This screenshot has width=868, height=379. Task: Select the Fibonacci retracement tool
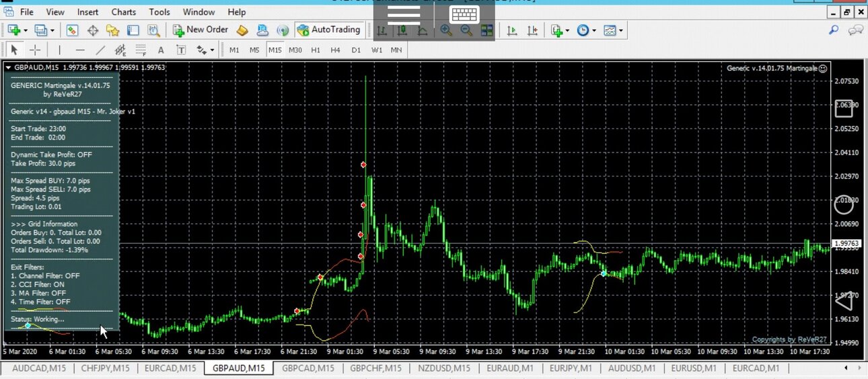click(141, 50)
